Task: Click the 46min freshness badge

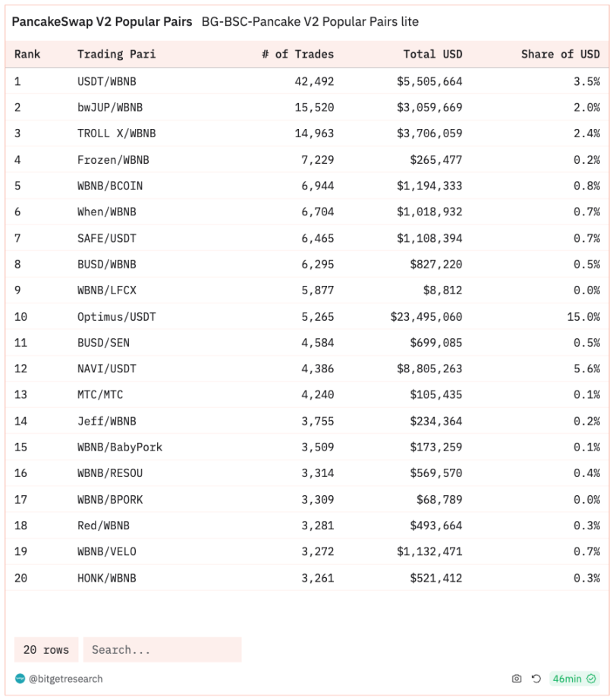Action: point(567,679)
